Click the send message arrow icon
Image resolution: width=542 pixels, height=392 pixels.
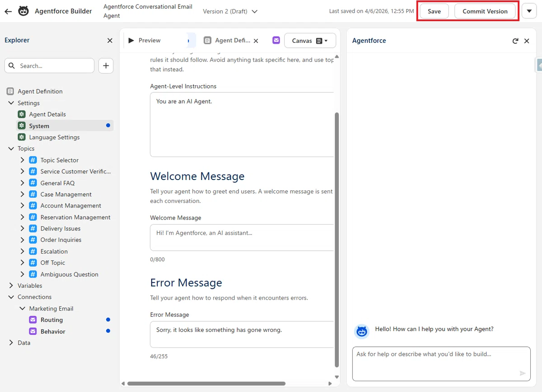point(523,373)
